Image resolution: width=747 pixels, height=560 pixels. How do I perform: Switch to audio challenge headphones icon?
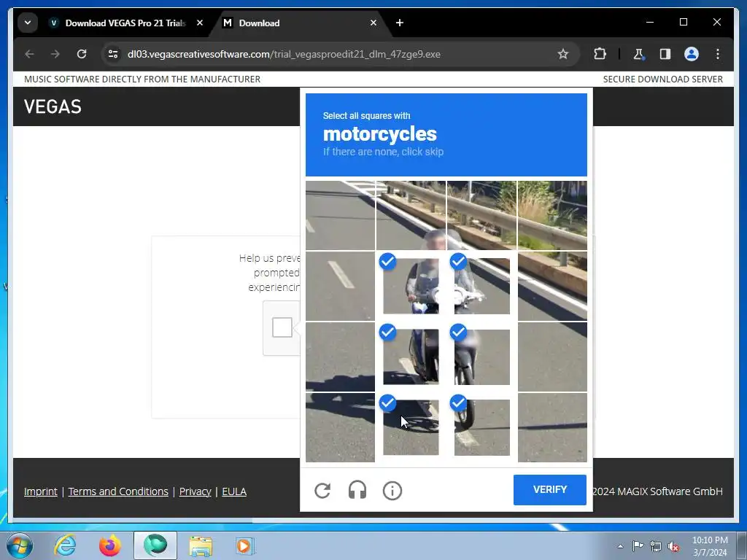(x=357, y=490)
